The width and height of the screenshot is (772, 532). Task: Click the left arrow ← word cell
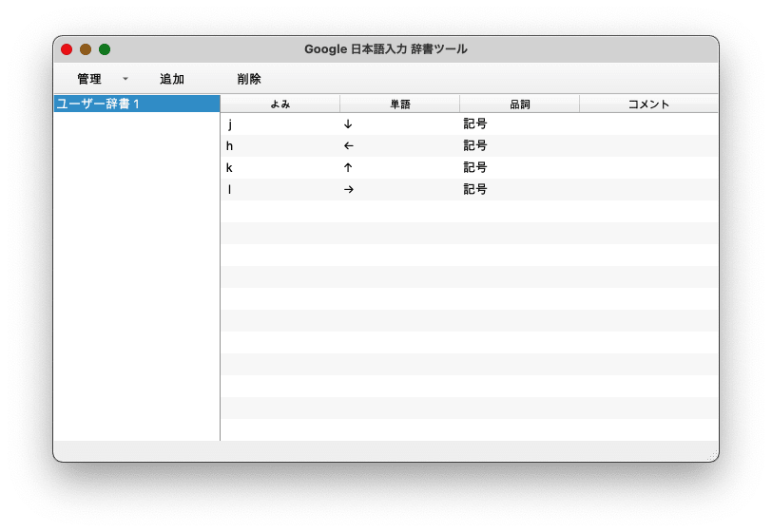pos(399,145)
